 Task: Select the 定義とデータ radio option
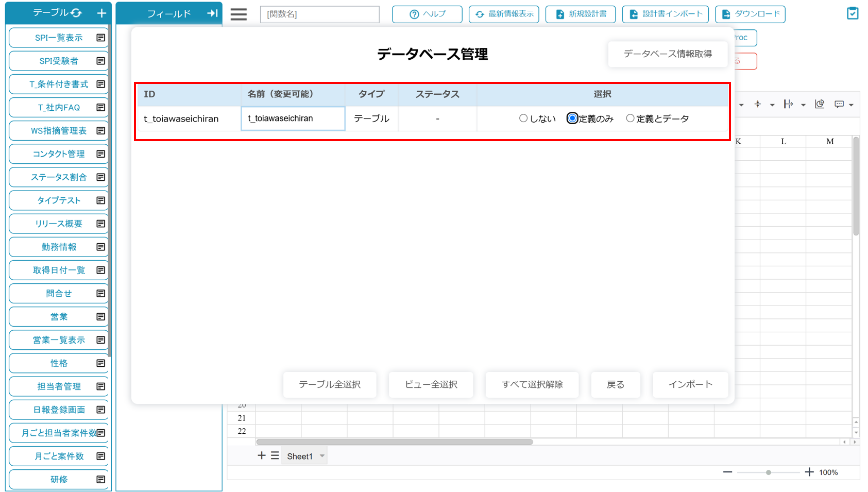coord(630,118)
